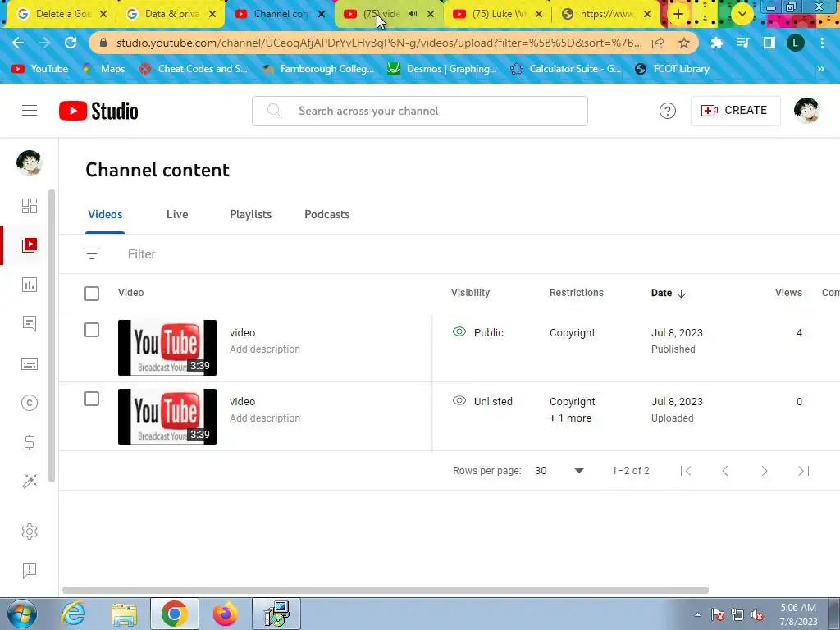Open a new browser tab
This screenshot has width=840, height=630.
[678, 14]
